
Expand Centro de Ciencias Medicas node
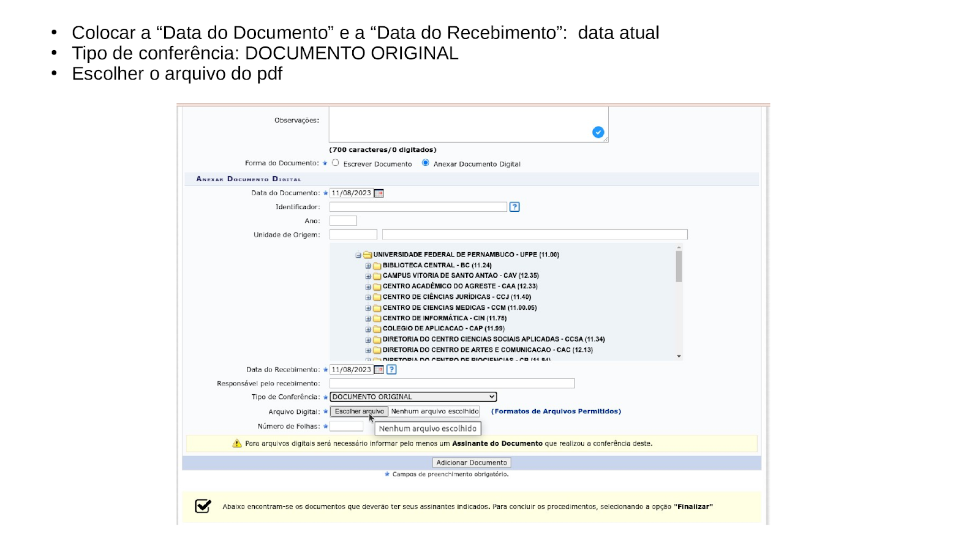[x=368, y=308]
